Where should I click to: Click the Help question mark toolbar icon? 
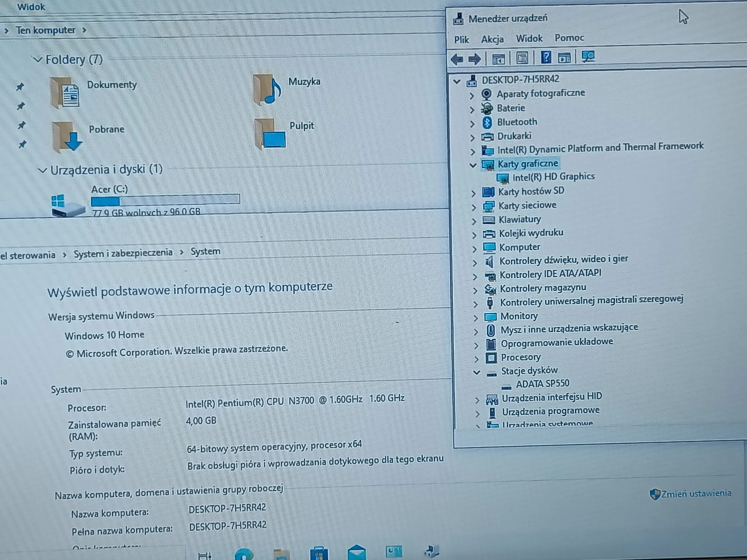[546, 57]
